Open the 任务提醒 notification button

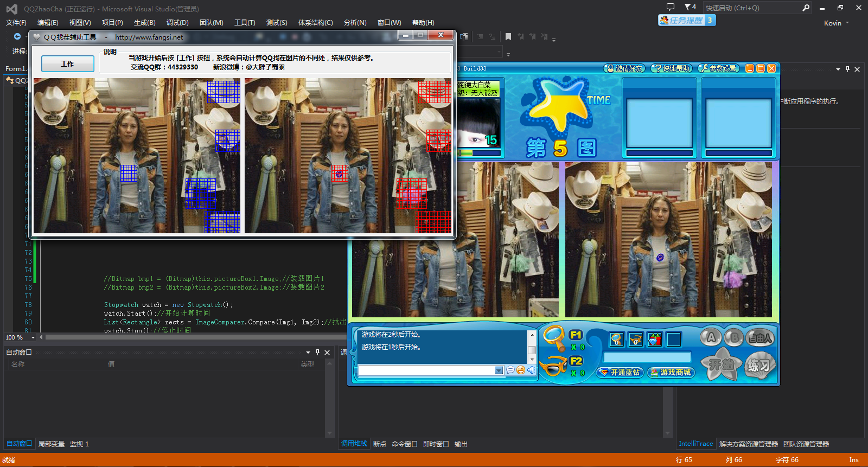pyautogui.click(x=687, y=20)
